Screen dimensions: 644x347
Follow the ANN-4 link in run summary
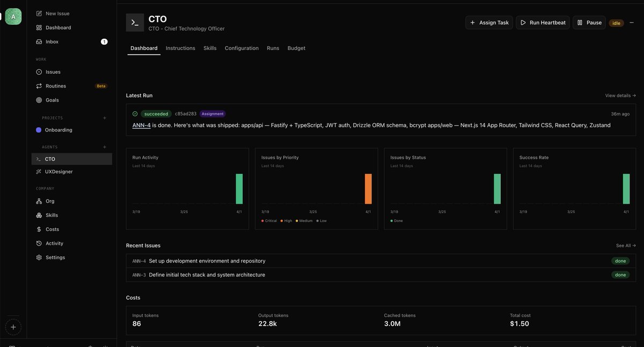pyautogui.click(x=141, y=125)
